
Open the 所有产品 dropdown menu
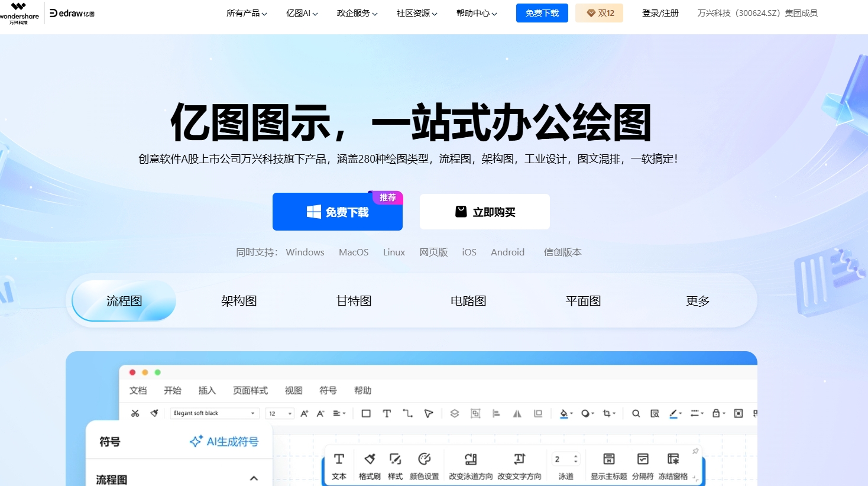[x=247, y=13]
